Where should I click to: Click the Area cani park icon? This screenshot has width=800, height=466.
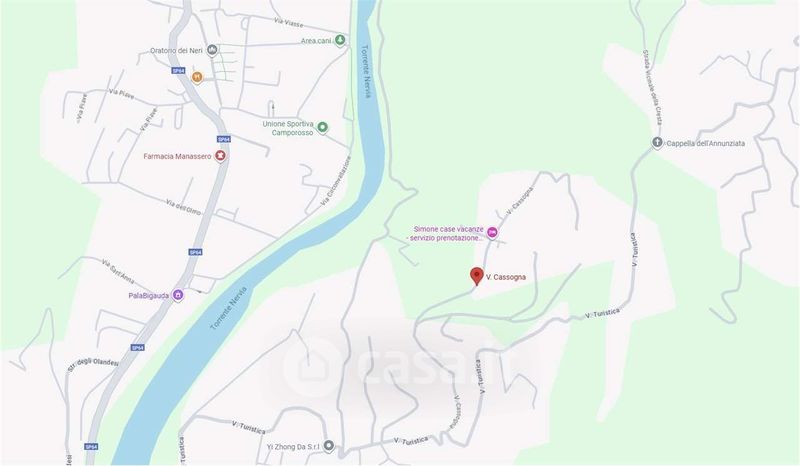(x=340, y=40)
